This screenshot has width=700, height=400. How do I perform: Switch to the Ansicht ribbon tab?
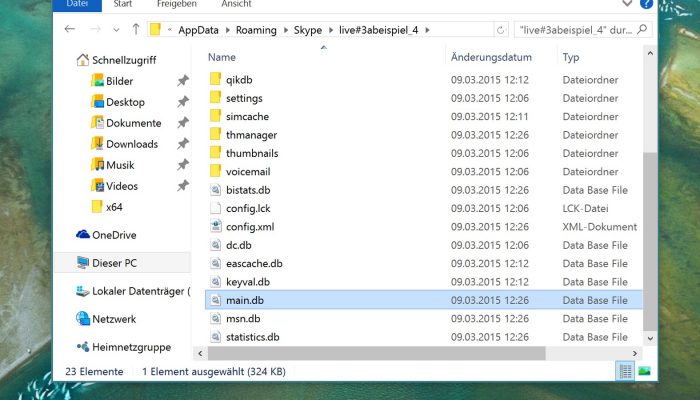coord(236,4)
